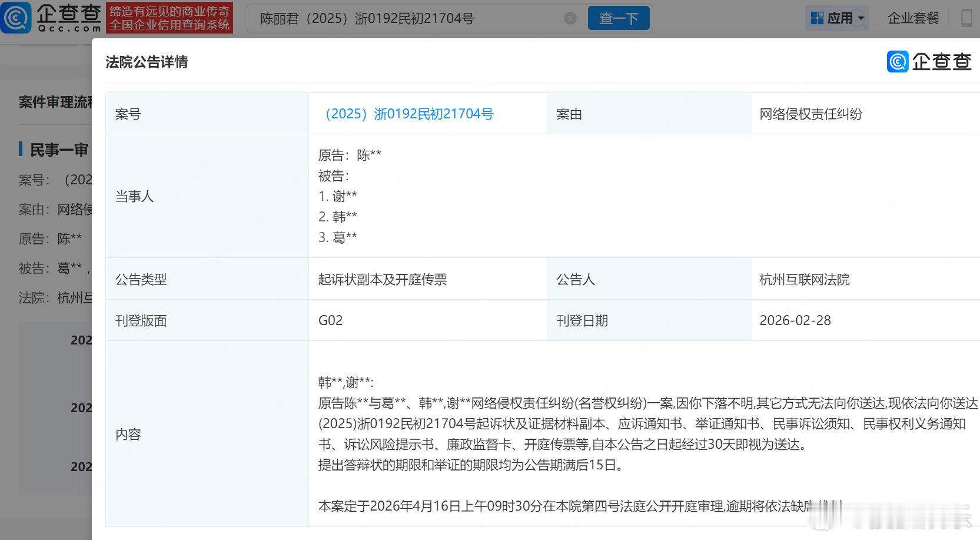Select defendant row 3. 葛**
Image resolution: width=980 pixels, height=540 pixels.
coord(337,237)
